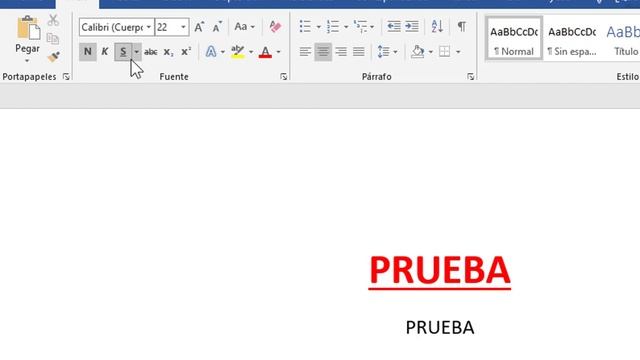Align text right

341,52
